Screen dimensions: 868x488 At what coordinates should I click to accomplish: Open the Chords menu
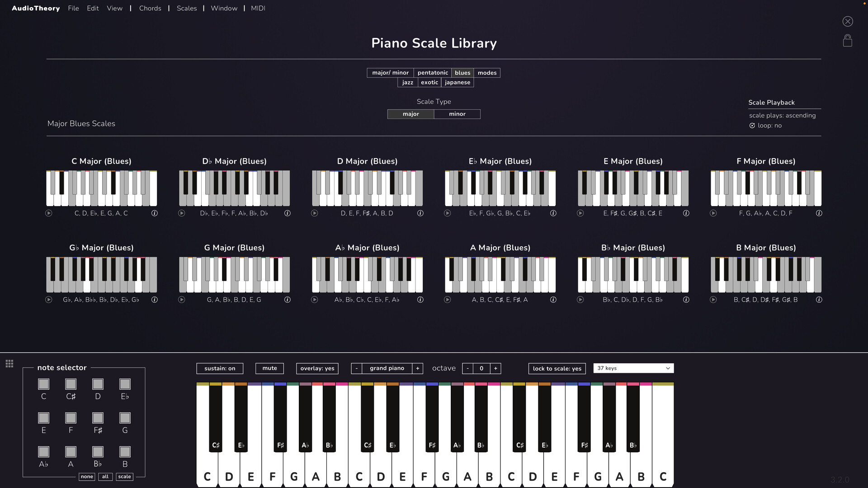pos(150,8)
